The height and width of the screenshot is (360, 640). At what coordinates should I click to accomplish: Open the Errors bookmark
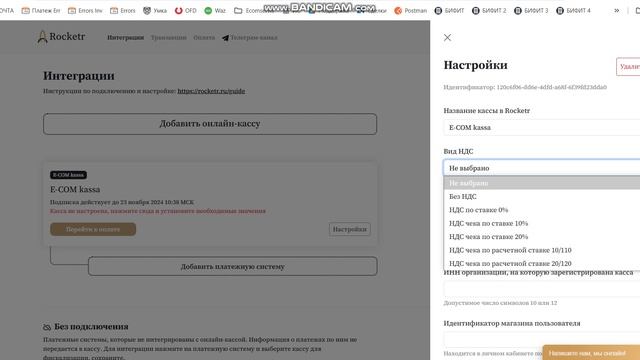coord(123,11)
